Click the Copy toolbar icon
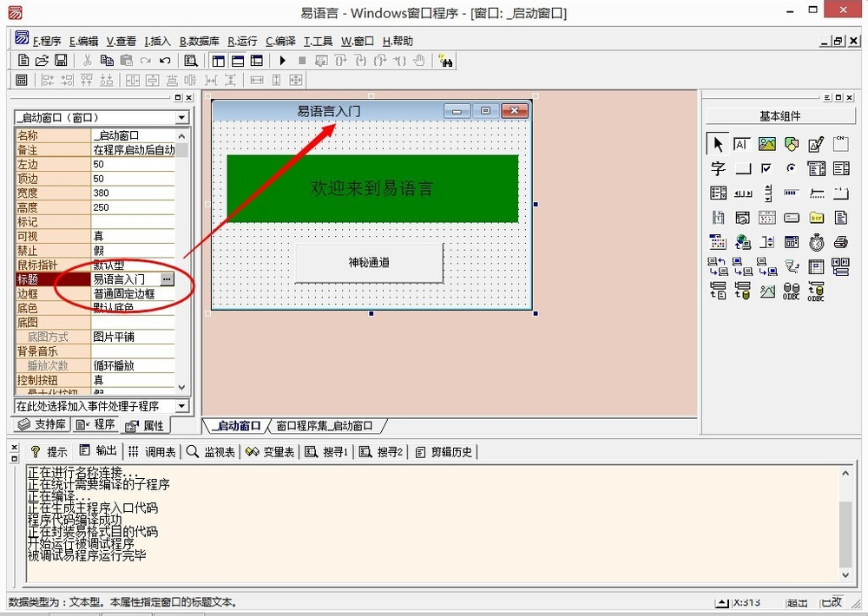The width and height of the screenshot is (868, 616). coord(107,61)
